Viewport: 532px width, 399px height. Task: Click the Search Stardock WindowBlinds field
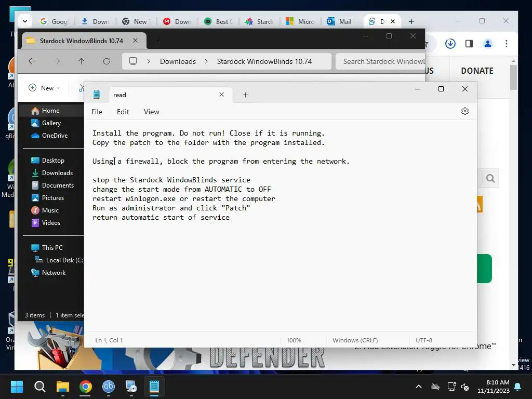[380, 61]
